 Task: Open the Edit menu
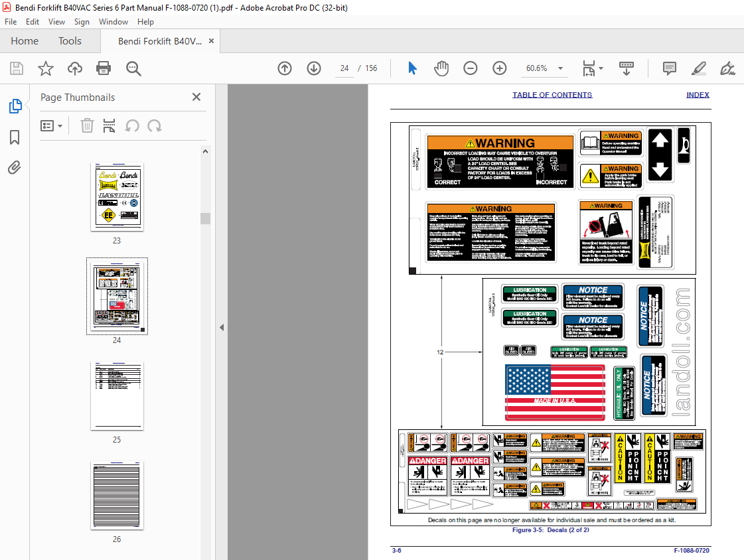(33, 22)
